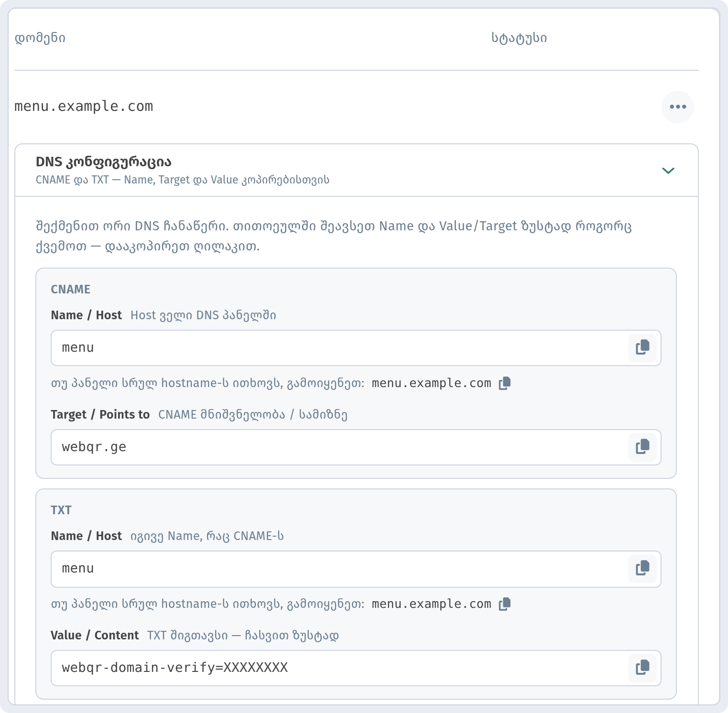Click the Value / Content label
The image size is (728, 713).
(x=95, y=635)
